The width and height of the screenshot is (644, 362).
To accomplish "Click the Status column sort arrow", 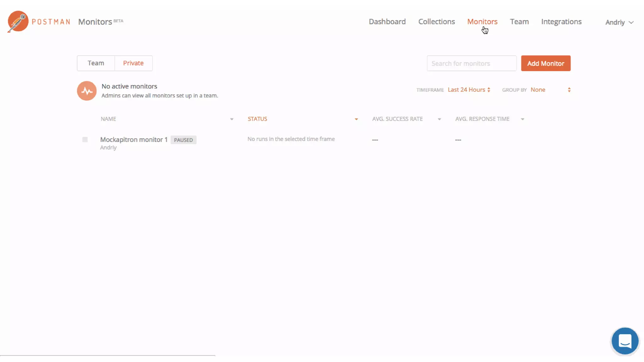I will coord(356,119).
